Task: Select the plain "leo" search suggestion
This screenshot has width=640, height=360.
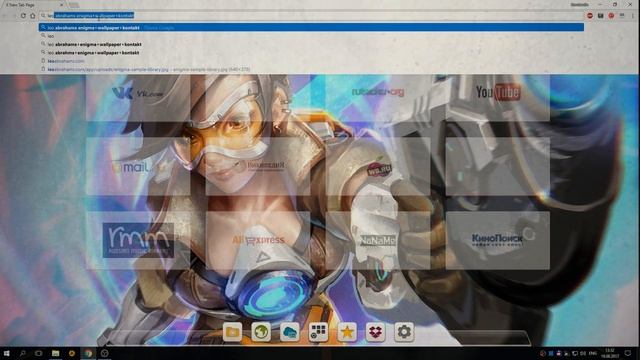Action: tap(311, 36)
